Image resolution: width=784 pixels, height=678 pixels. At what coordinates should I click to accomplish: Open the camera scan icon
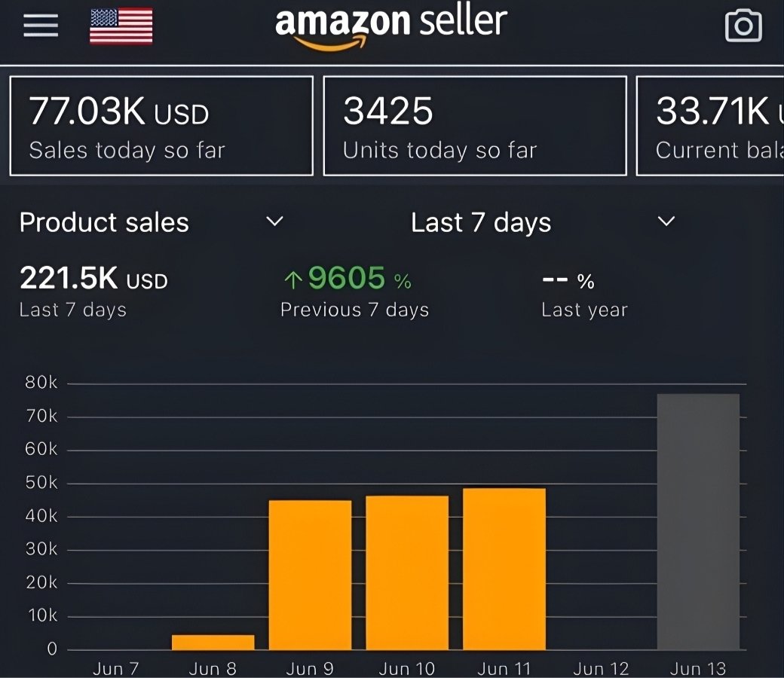click(x=743, y=26)
